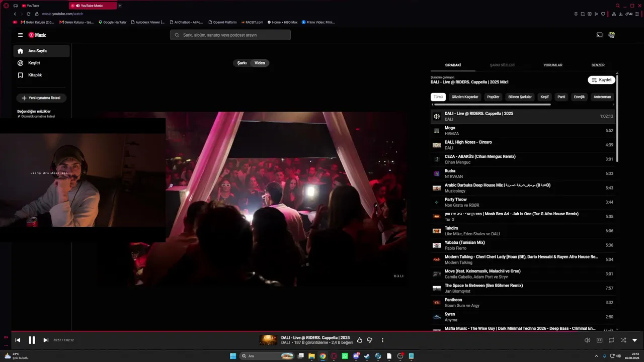Go to Ana Sayfa in sidebar
Screen dimensions: 644x362
[x=41, y=51]
